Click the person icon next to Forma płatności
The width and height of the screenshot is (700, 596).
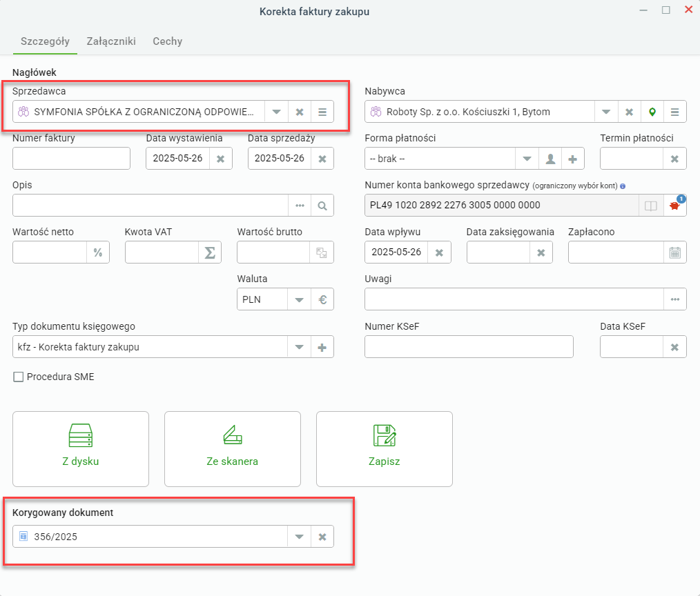click(x=550, y=159)
